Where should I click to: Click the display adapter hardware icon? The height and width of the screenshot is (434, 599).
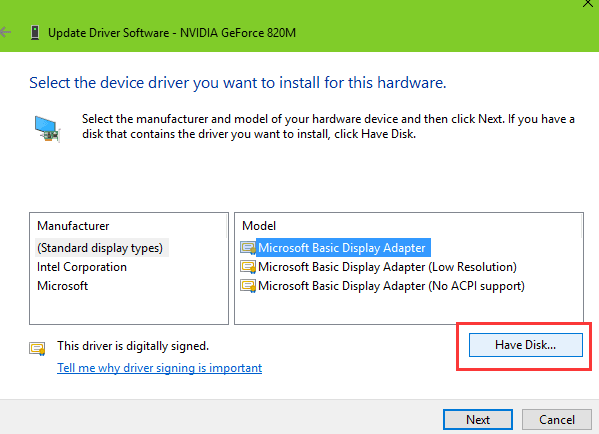(47, 129)
